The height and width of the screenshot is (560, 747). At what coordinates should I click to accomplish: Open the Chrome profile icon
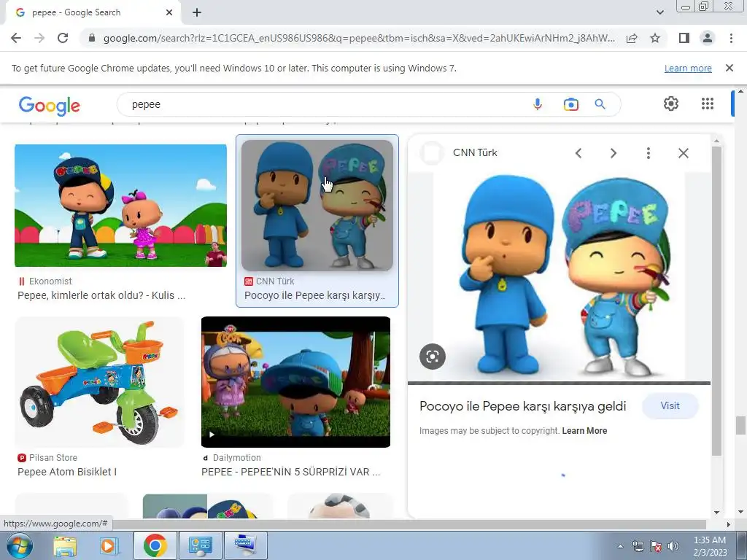[x=708, y=38]
